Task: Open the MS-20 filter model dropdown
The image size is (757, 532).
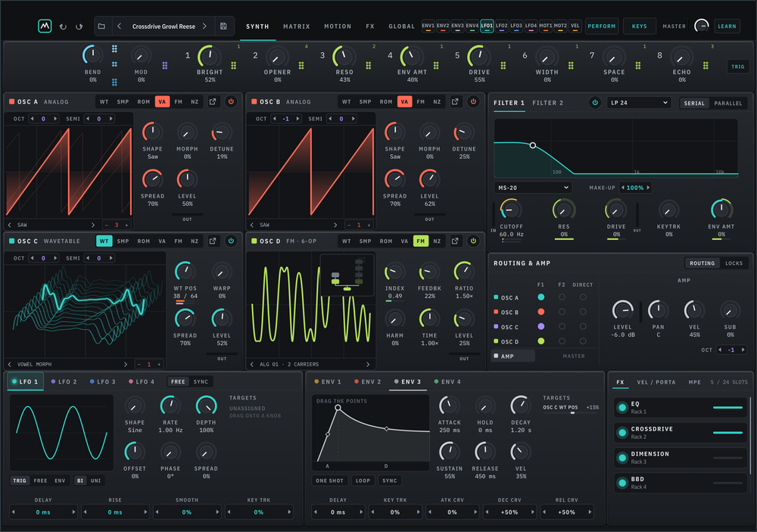Action: [x=533, y=188]
